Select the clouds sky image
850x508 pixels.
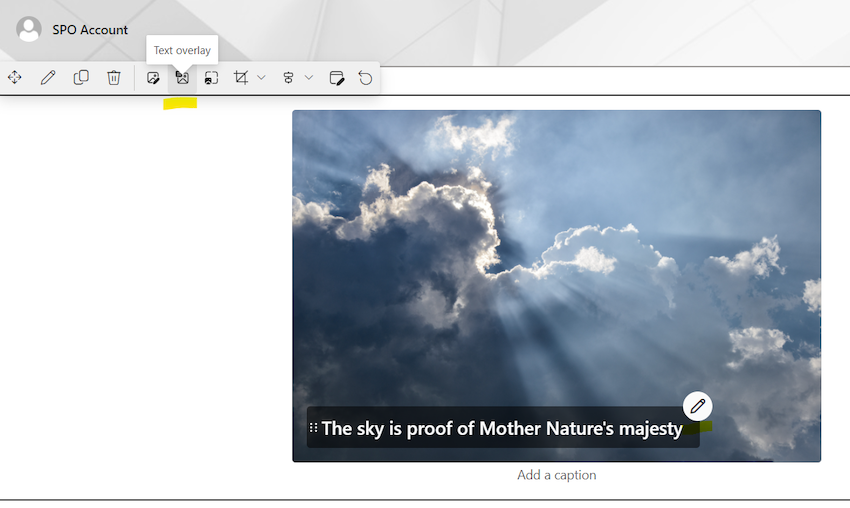[557, 286]
